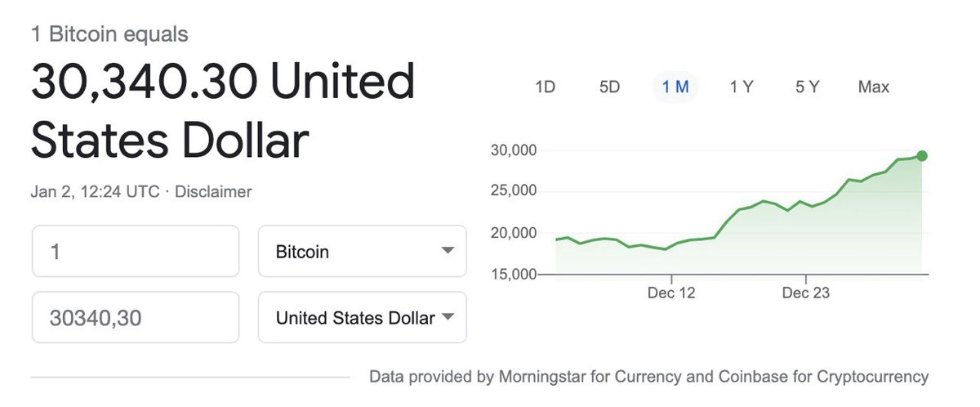Click the Bitcoin amount input field
The image size is (980, 407).
tap(136, 252)
